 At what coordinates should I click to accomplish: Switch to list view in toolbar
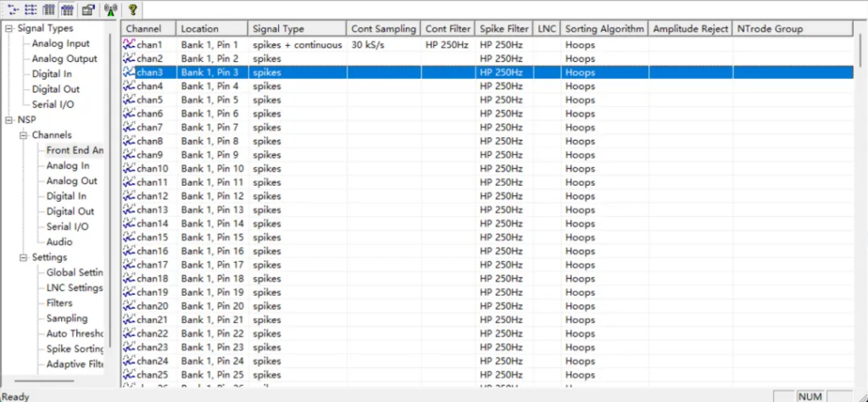click(x=48, y=9)
